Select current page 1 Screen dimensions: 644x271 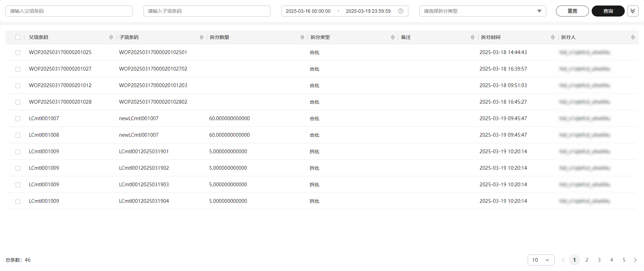click(575, 260)
